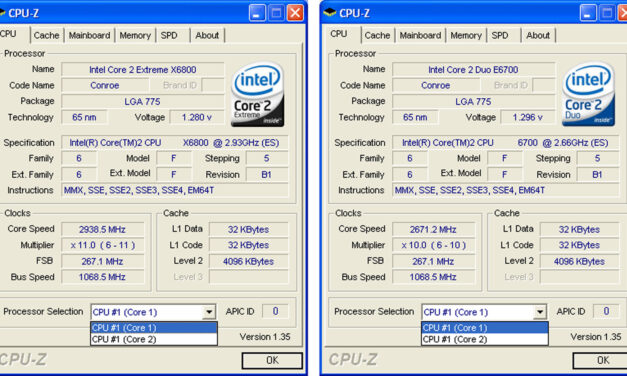
Task: Click the Intel Core 2 Duo E6700 name field
Action: (473, 70)
